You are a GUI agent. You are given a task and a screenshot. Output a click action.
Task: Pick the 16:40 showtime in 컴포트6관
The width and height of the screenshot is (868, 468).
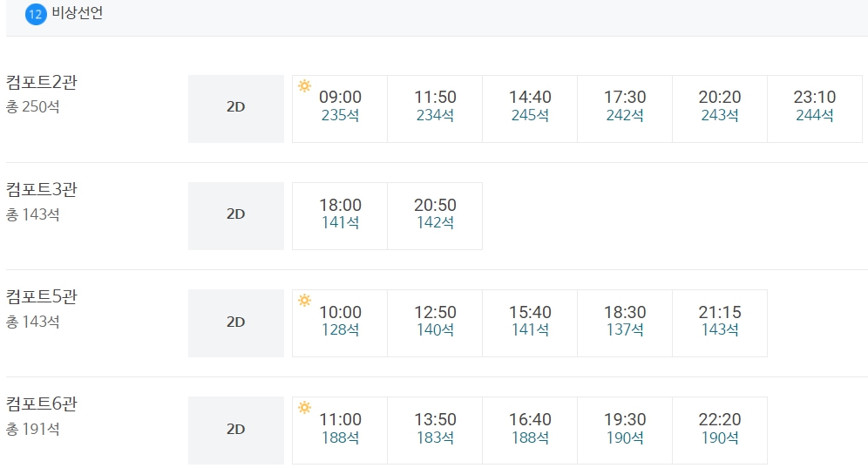click(530, 431)
